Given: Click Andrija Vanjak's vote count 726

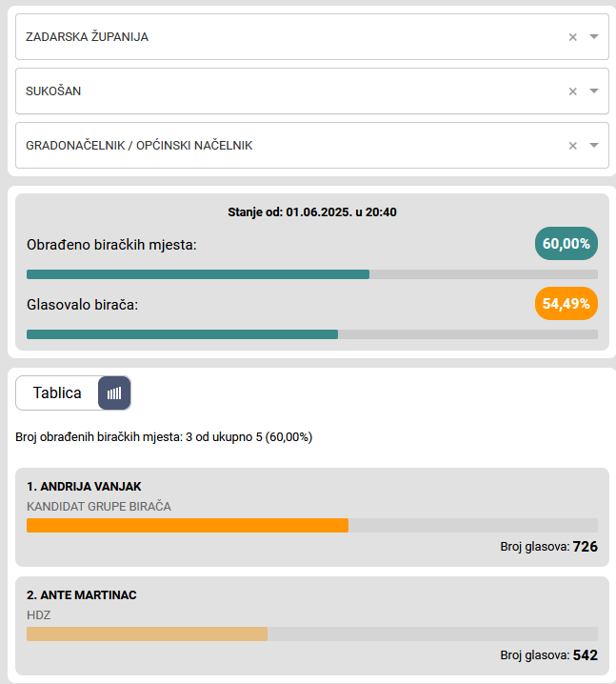Looking at the screenshot, I should point(585,547).
